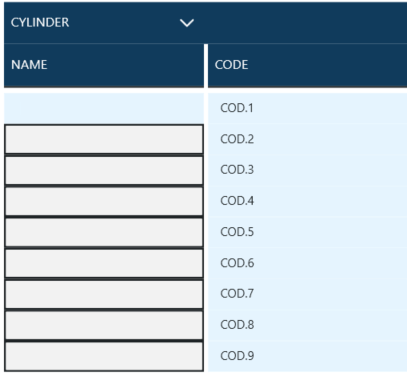Image resolution: width=407 pixels, height=378 pixels.
Task: Select the COD.9 code cell
Action: (x=307, y=356)
